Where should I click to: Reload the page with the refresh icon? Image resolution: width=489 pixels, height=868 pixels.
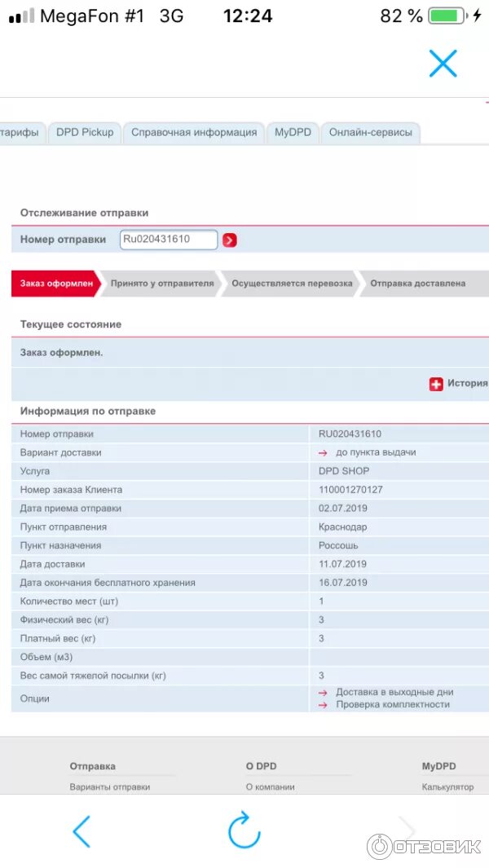click(x=244, y=831)
